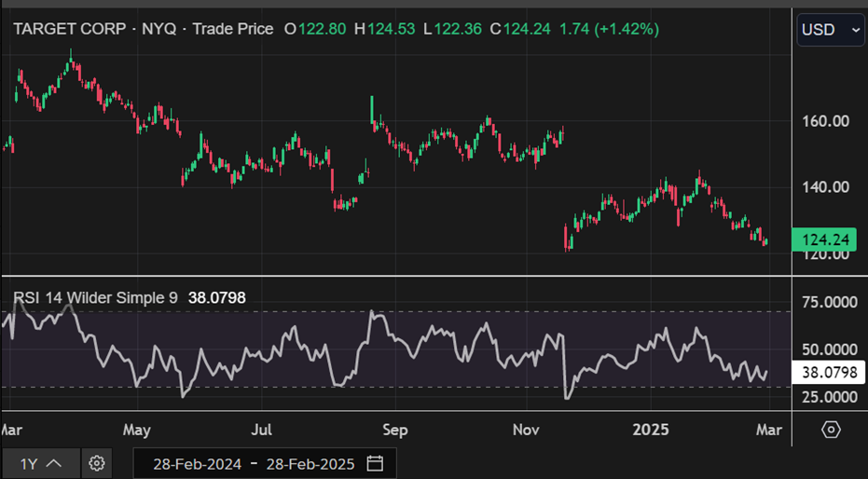The image size is (868, 479).
Task: Click the 160.00 price axis label
Action: [x=826, y=121]
